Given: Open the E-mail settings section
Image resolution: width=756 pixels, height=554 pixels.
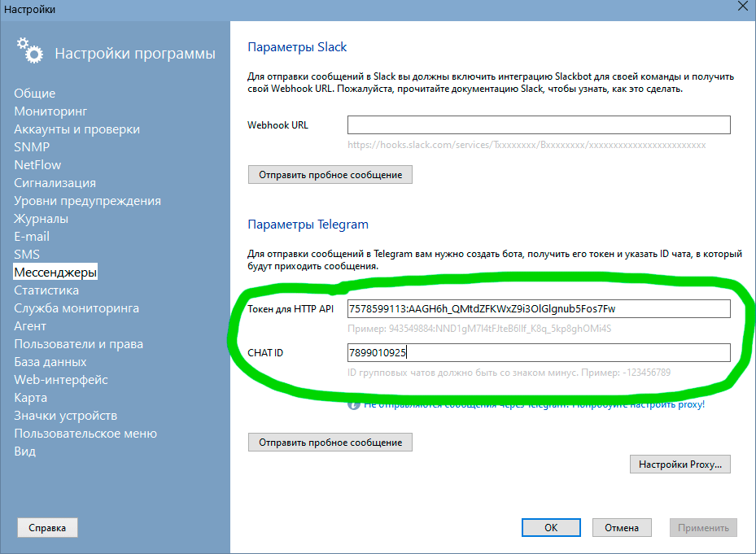Looking at the screenshot, I should click(x=32, y=236).
